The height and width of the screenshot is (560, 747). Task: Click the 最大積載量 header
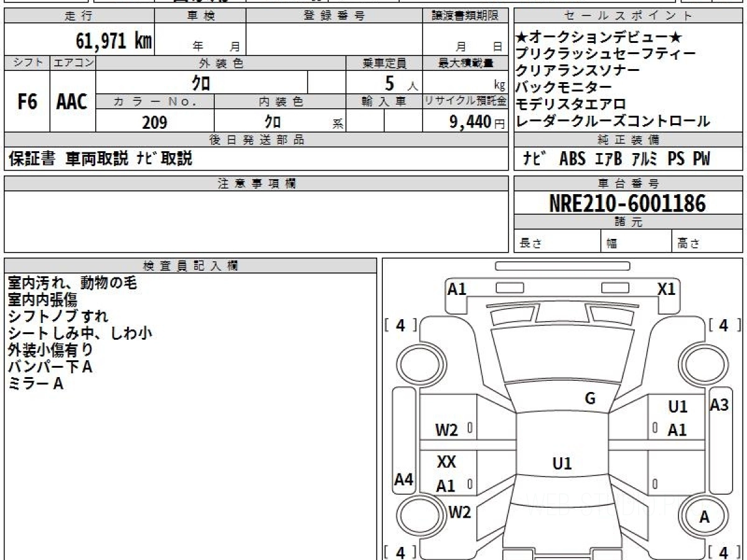(x=465, y=63)
